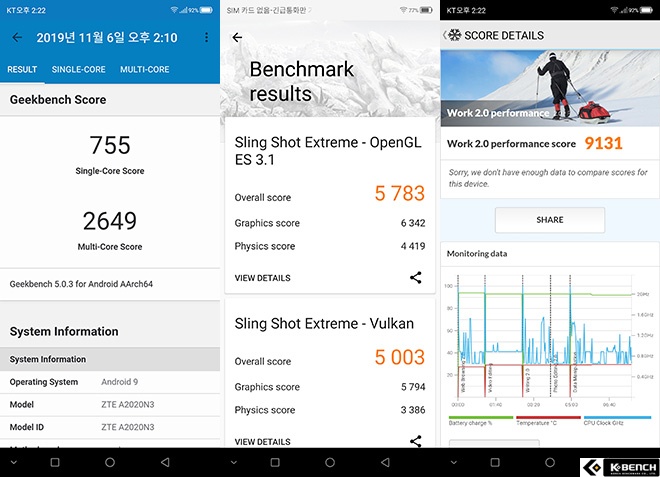Hide navigation bar chevron on PCMark screen
Screen dimensions: 660x477
tap(454, 462)
